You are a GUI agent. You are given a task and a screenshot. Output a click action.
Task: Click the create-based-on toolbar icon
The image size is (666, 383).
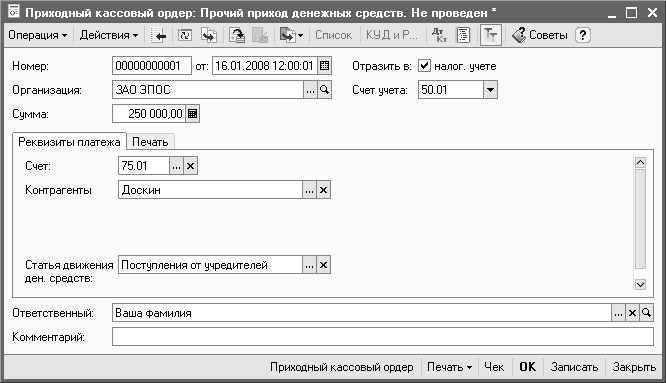pos(291,35)
